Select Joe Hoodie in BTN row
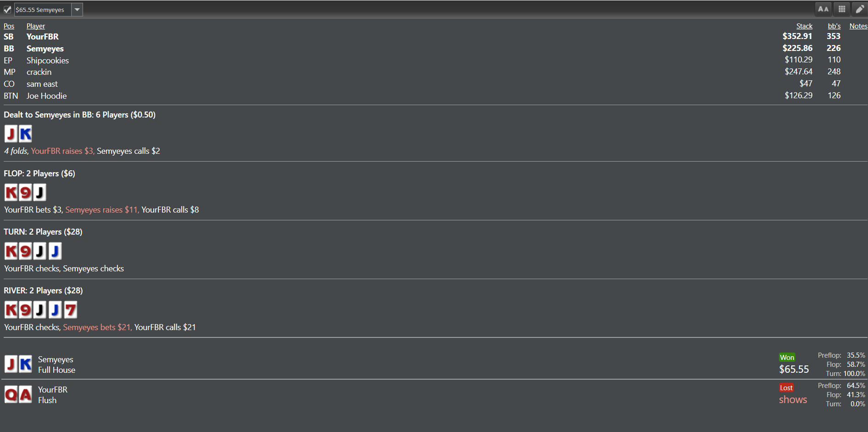 coord(46,96)
